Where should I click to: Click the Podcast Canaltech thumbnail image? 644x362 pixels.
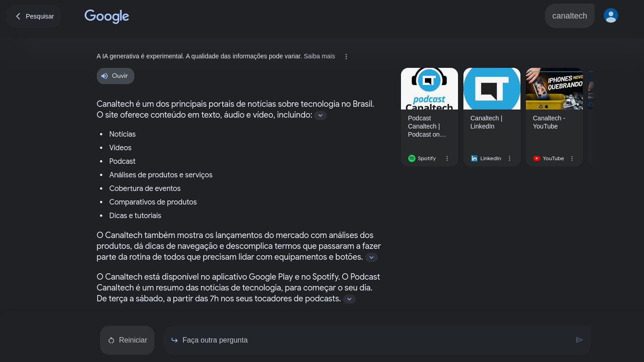click(x=429, y=89)
